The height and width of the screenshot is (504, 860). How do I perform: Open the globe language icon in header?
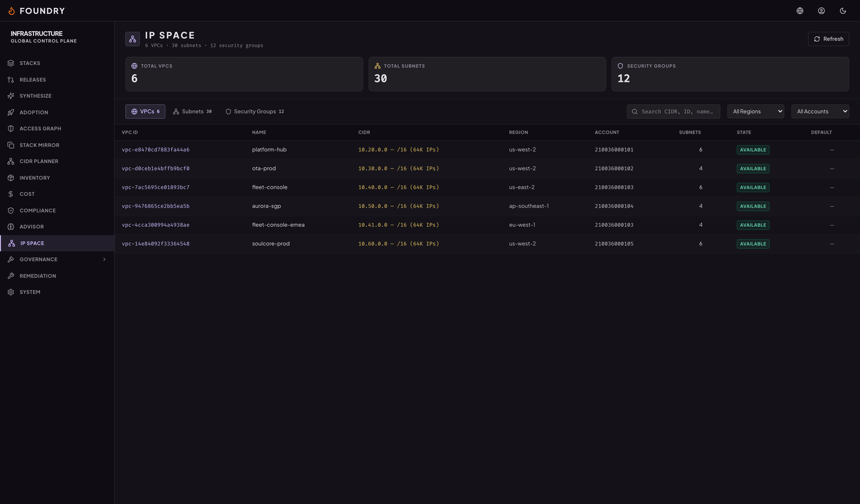800,11
